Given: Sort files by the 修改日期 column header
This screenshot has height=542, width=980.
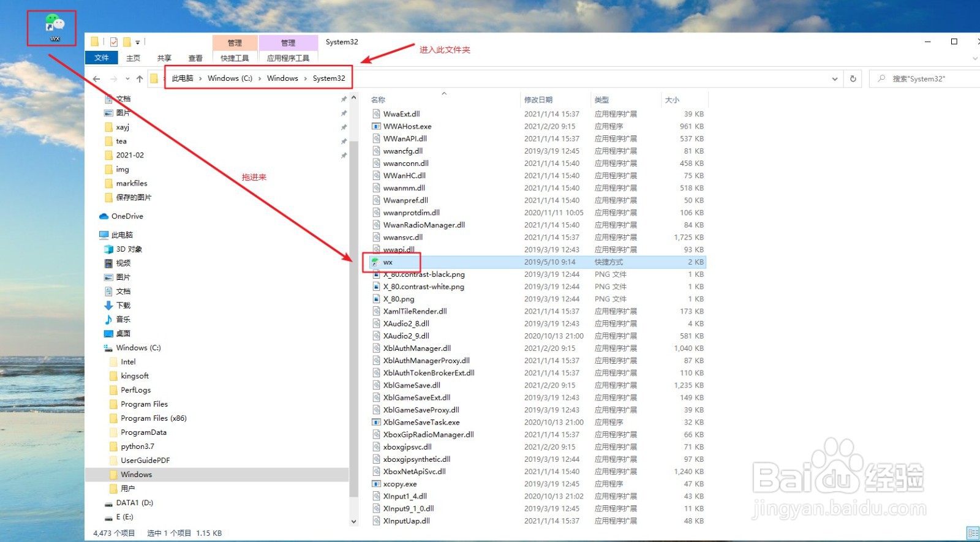Looking at the screenshot, I should pyautogui.click(x=555, y=100).
